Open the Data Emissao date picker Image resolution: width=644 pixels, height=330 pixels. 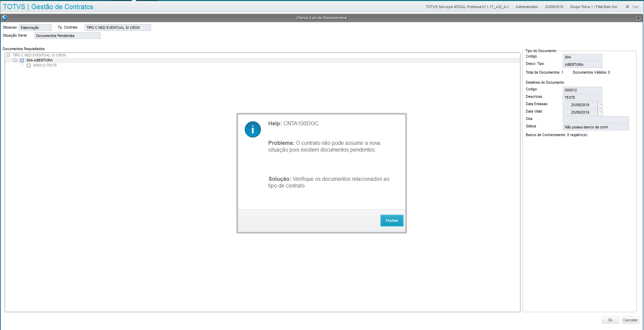(x=600, y=105)
